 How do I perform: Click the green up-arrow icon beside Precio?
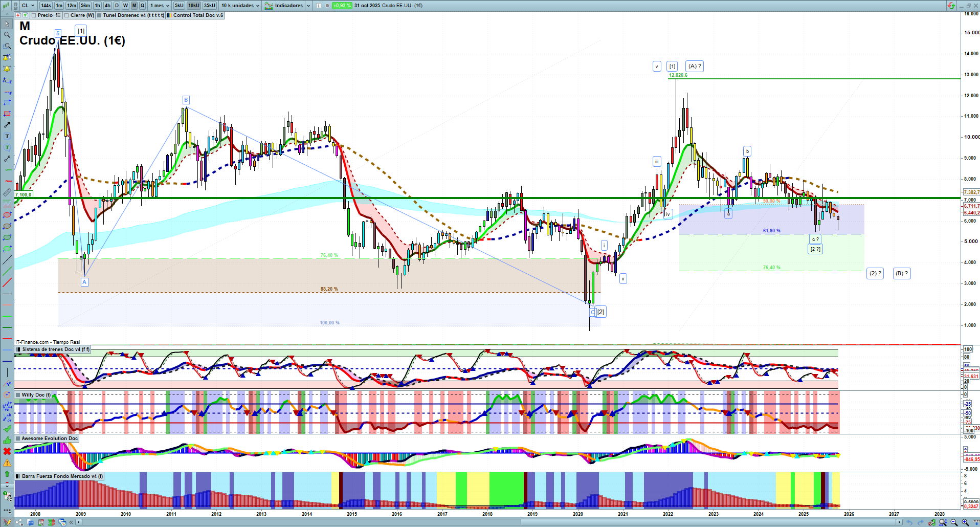point(25,15)
